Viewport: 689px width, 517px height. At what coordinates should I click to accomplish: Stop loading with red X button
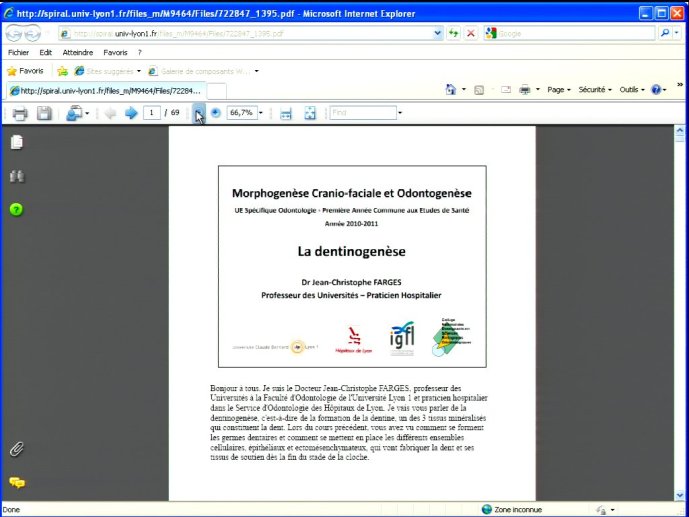pos(471,33)
